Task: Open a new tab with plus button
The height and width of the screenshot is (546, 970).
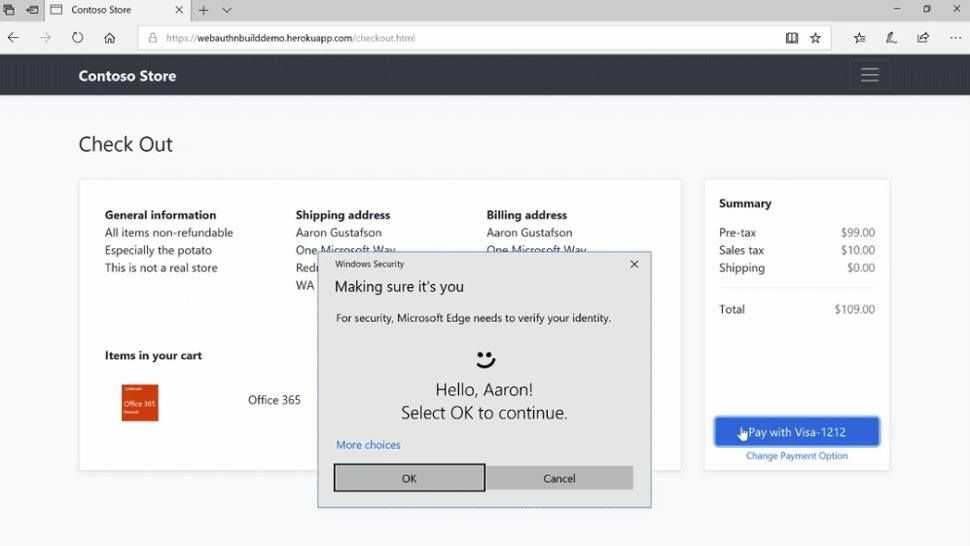Action: click(203, 10)
